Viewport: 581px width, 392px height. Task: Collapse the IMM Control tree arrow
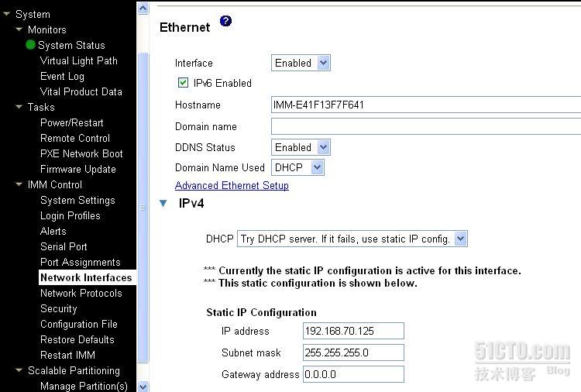coord(19,184)
